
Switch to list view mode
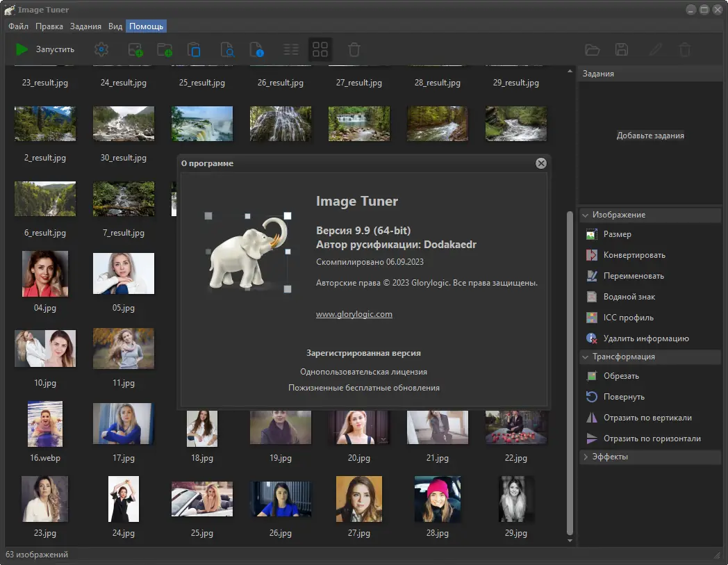point(290,49)
